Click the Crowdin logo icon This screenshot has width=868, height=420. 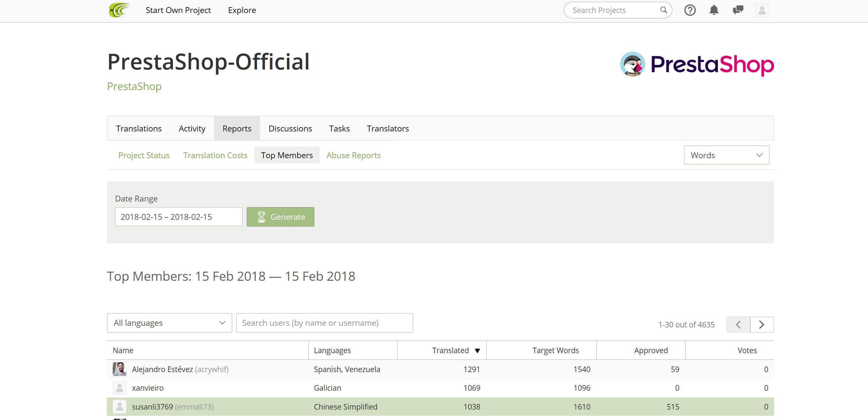click(119, 10)
